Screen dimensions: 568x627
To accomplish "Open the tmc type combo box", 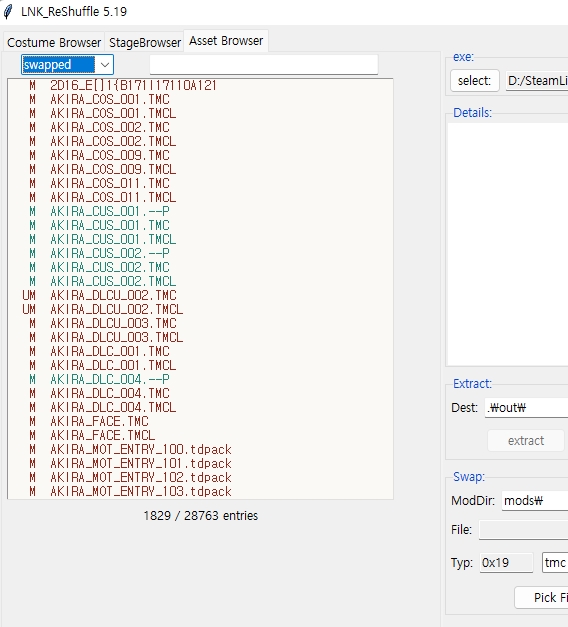I will pyautogui.click(x=555, y=563).
